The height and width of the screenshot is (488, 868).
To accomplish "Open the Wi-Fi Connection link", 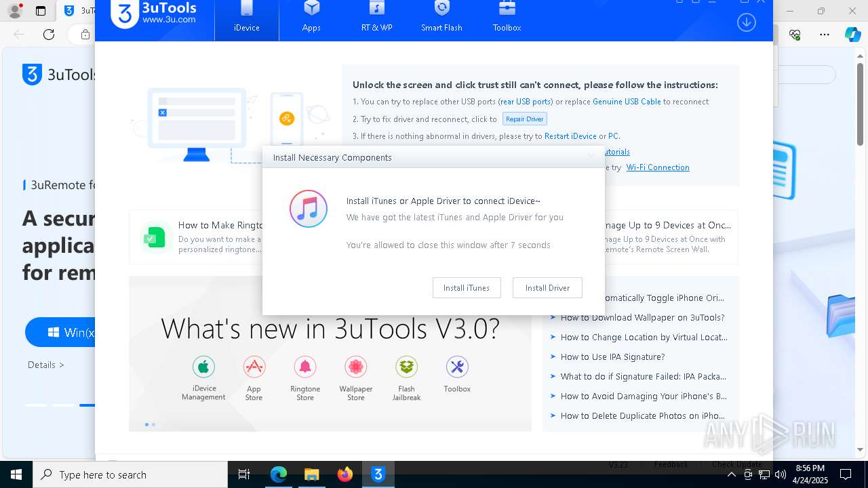I will point(658,167).
